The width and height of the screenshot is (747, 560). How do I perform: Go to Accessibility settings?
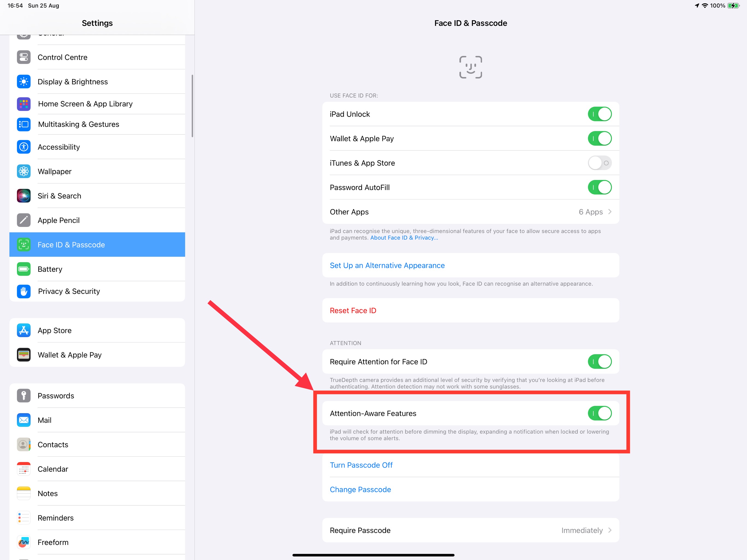coord(97,147)
